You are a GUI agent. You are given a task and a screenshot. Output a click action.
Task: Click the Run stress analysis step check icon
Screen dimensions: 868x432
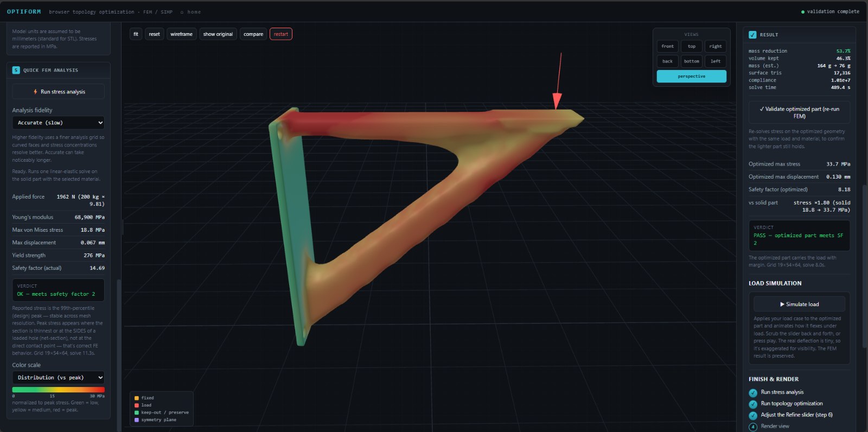pyautogui.click(x=753, y=392)
